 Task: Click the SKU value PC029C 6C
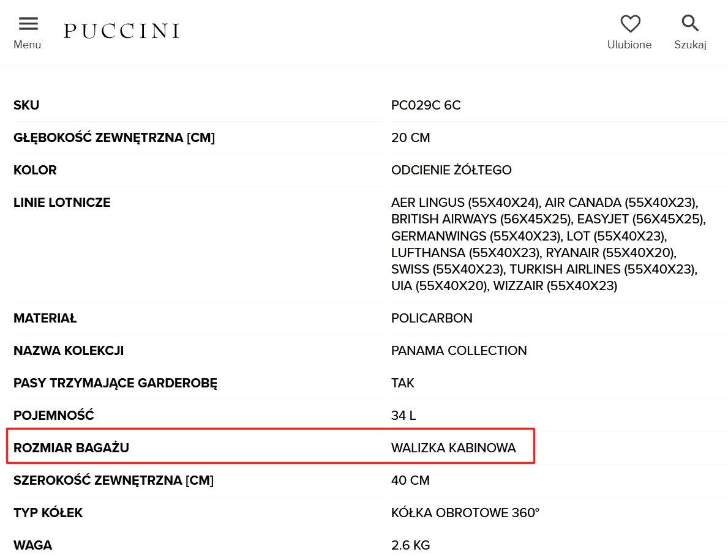[x=426, y=105]
